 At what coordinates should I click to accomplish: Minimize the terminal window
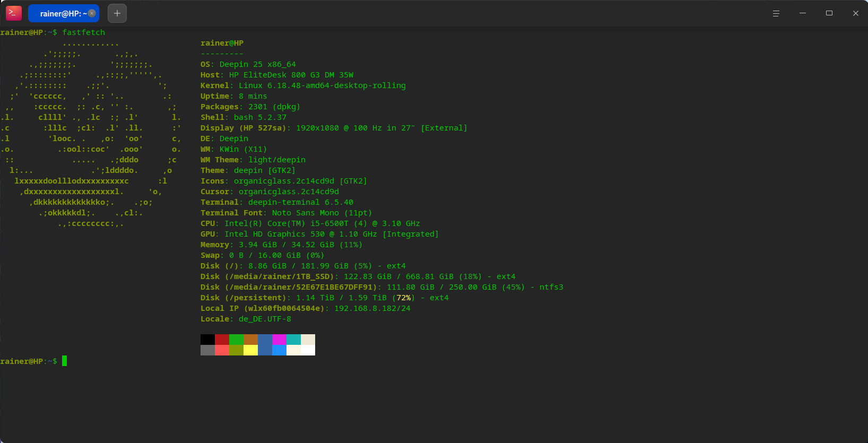click(803, 13)
